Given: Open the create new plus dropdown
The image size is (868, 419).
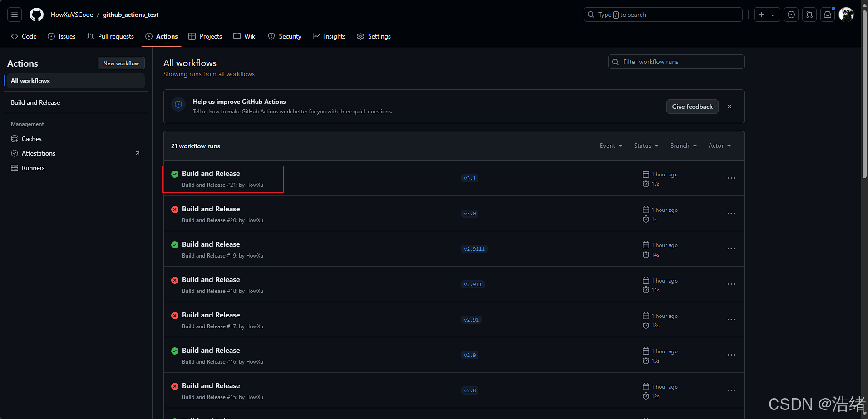Looking at the screenshot, I should [767, 15].
